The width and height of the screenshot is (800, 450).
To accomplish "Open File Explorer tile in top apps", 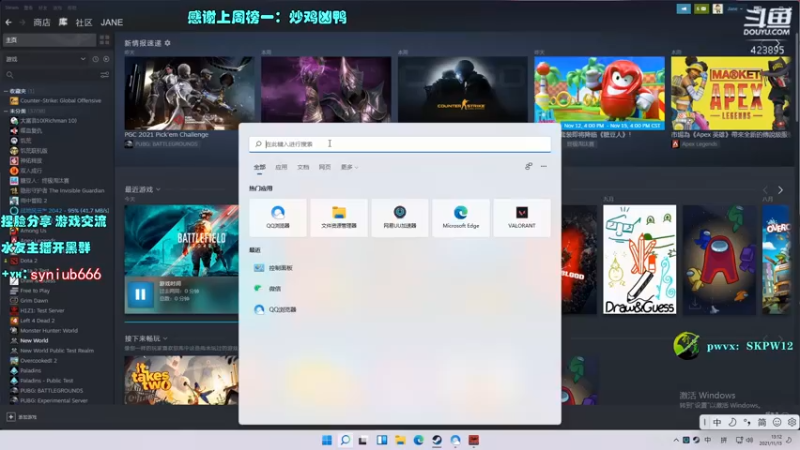I will 339,218.
